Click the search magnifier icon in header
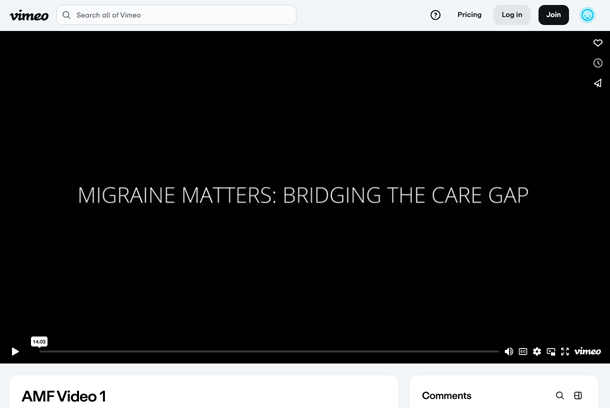Viewport: 610px width, 408px height. 67,15
